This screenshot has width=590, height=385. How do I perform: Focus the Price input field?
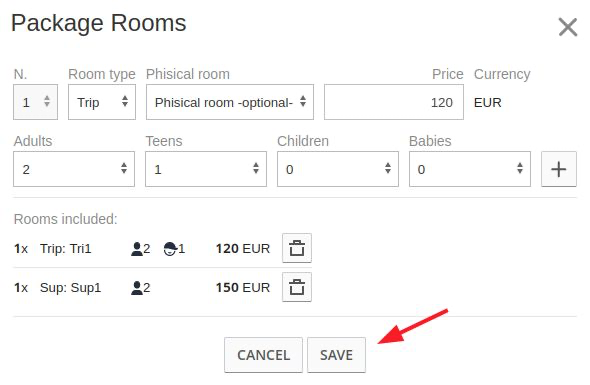coord(394,102)
